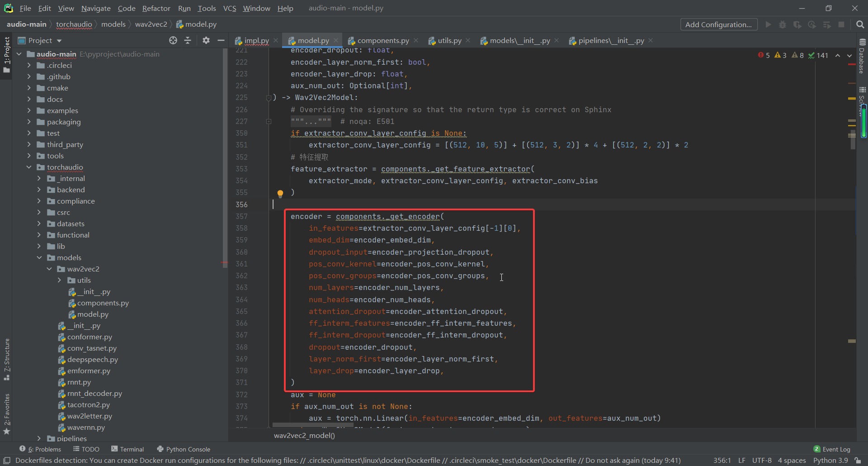Click the profiler run icon
868x466 pixels.
click(x=812, y=24)
